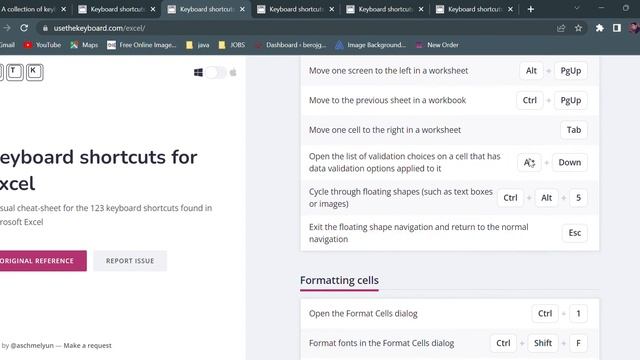
Task: Switch to the second Keyboard shortcuts tab
Action: point(206,9)
